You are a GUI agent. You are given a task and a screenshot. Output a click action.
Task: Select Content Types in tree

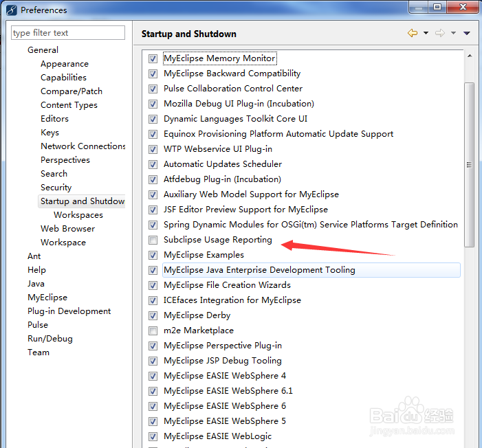69,105
